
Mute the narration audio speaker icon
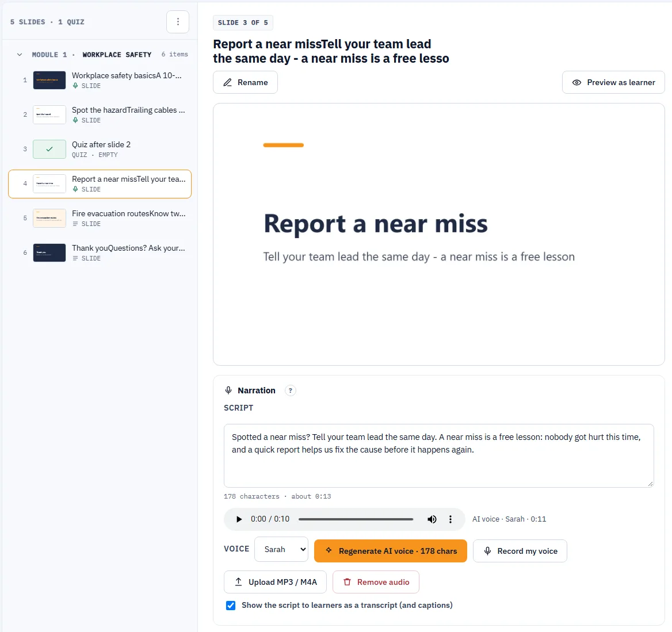click(x=432, y=519)
